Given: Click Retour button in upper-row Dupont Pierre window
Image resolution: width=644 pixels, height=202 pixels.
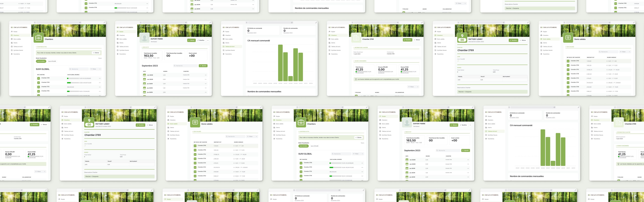Looking at the screenshot, I should 192,40.
